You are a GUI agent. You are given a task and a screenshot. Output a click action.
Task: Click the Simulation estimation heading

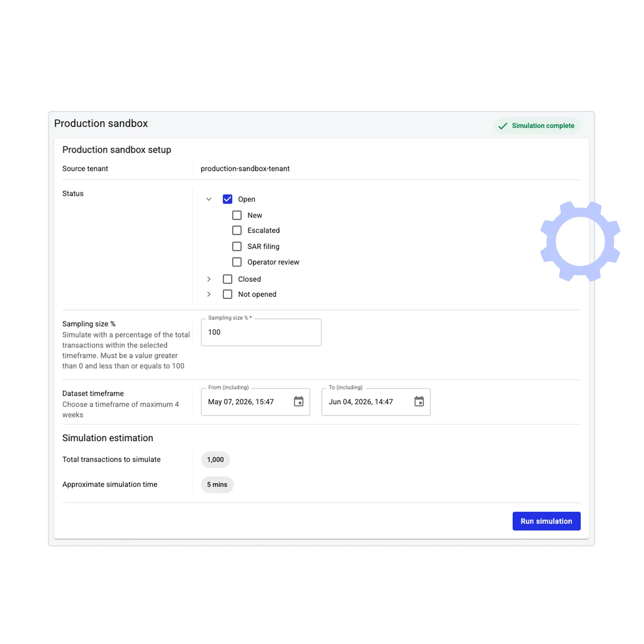tap(108, 438)
